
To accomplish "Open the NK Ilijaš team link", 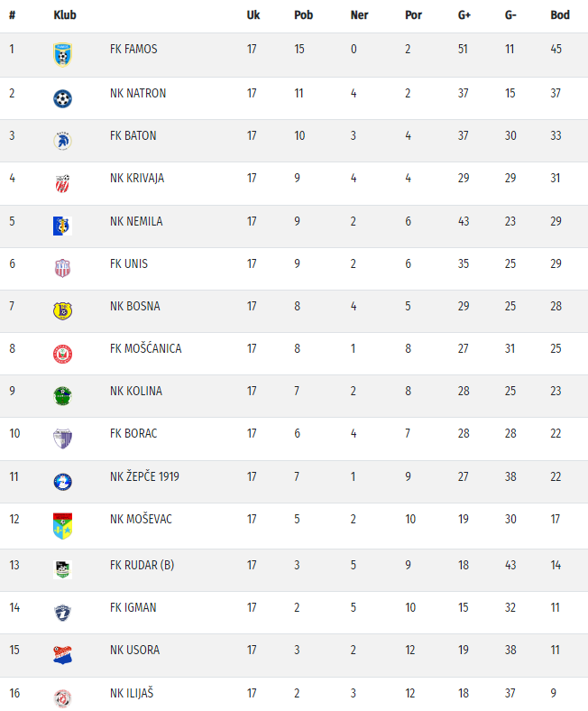I will [133, 693].
